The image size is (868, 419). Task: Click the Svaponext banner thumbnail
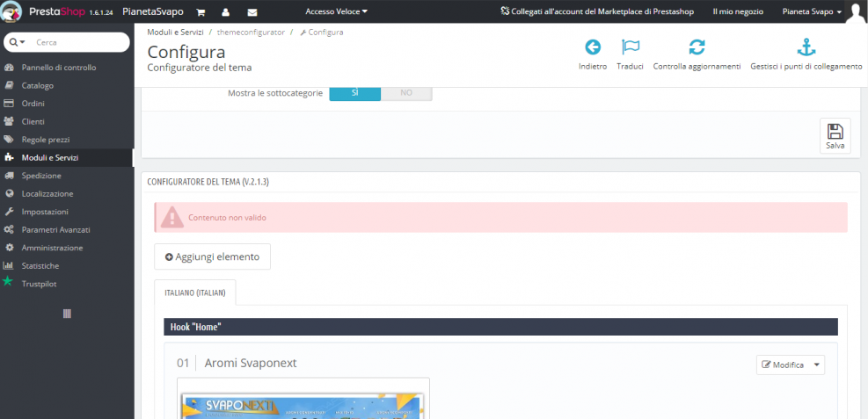[x=303, y=407]
